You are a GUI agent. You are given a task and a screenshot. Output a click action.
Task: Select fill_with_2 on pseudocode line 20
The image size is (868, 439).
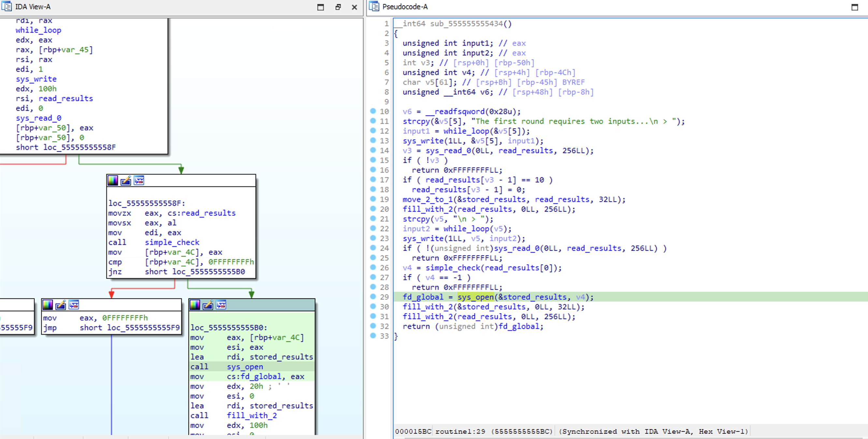point(427,209)
